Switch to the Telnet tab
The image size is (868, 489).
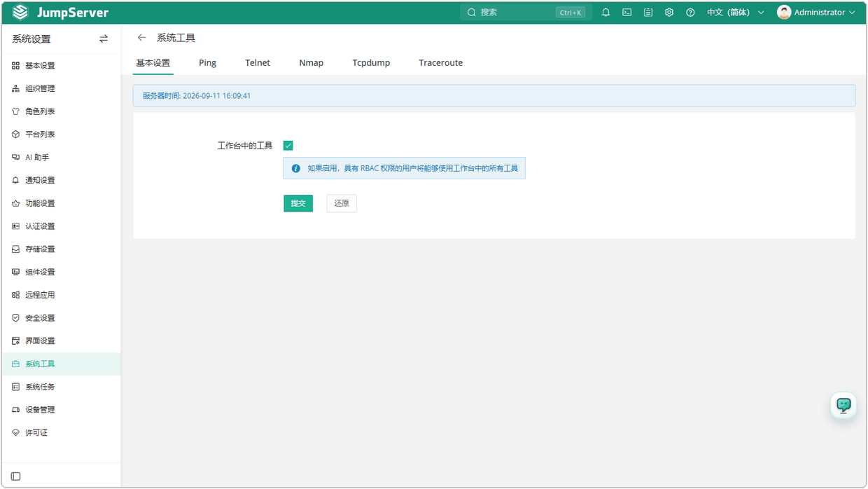click(x=258, y=63)
